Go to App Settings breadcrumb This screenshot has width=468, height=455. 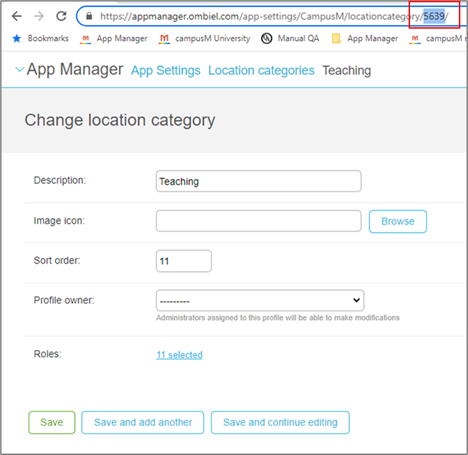pyautogui.click(x=166, y=70)
